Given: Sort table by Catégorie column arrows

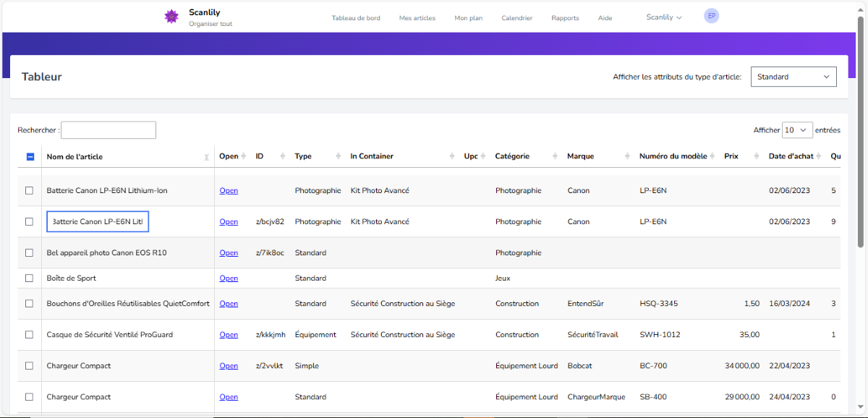Looking at the screenshot, I should pyautogui.click(x=555, y=156).
